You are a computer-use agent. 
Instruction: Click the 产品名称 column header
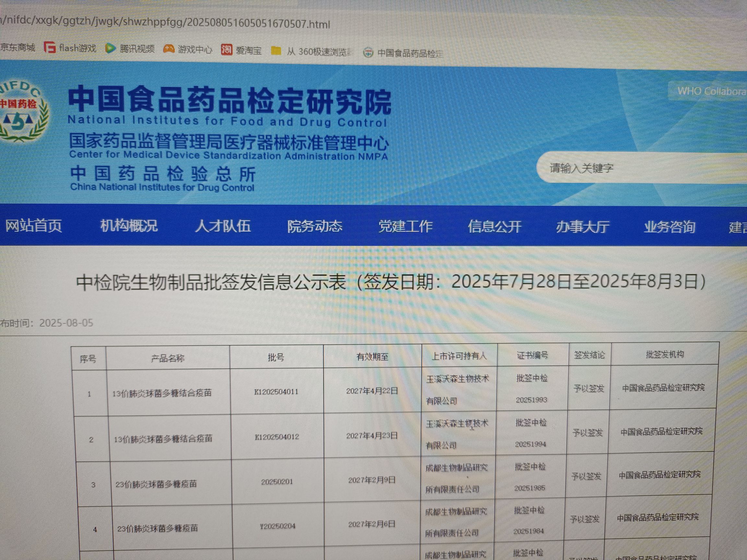168,358
